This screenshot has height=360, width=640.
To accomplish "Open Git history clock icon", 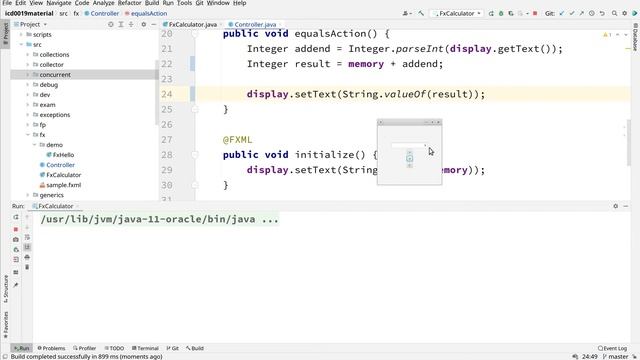I will 592,13.
